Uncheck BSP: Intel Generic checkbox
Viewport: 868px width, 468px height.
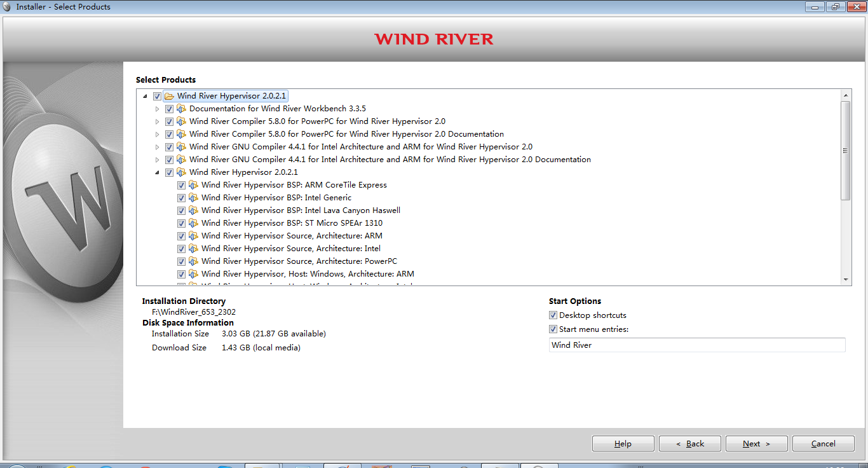point(181,198)
